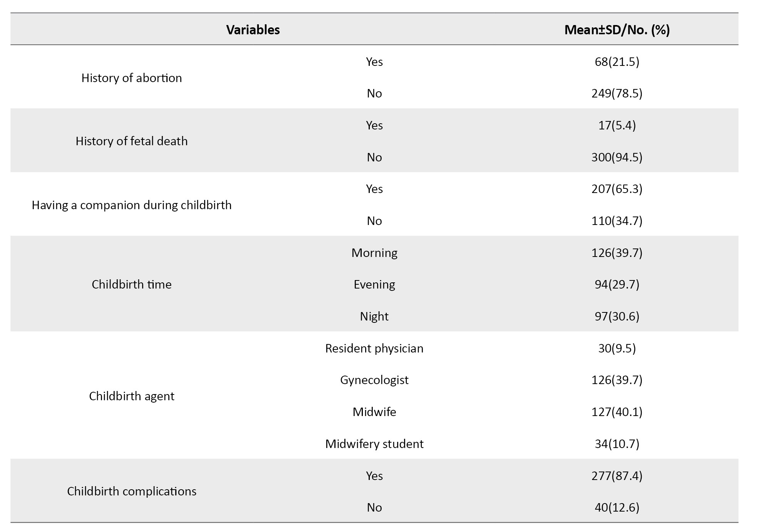This screenshot has width=760, height=532.
Task: Select the History of abortion row label
Action: point(131,78)
